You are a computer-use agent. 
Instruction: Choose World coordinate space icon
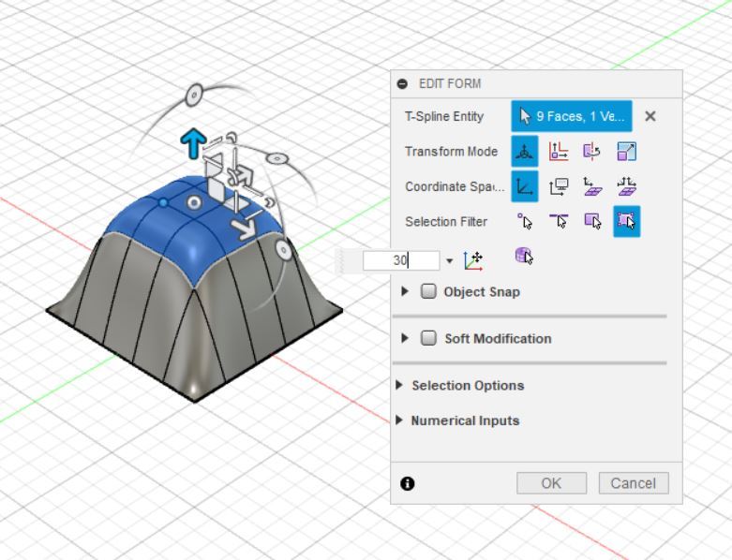[525, 186]
